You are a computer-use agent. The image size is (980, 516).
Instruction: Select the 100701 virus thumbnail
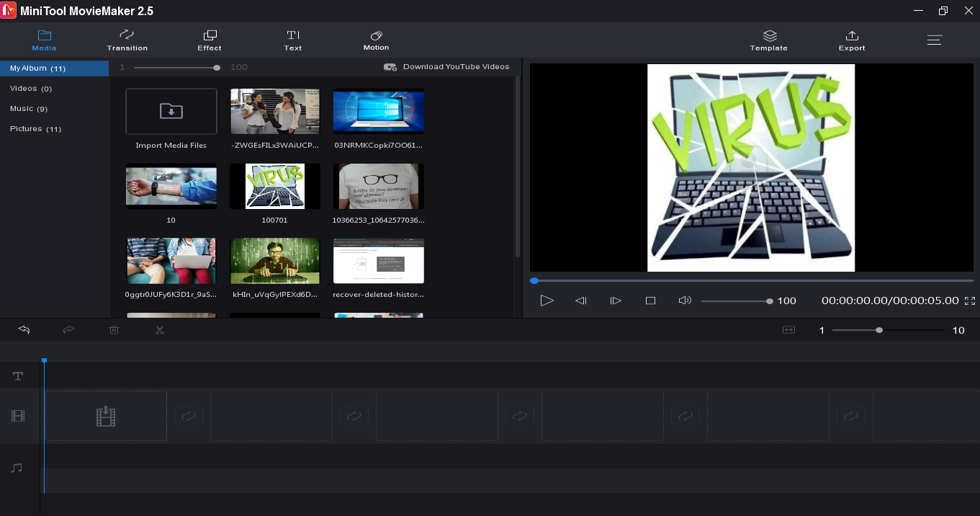coord(274,186)
